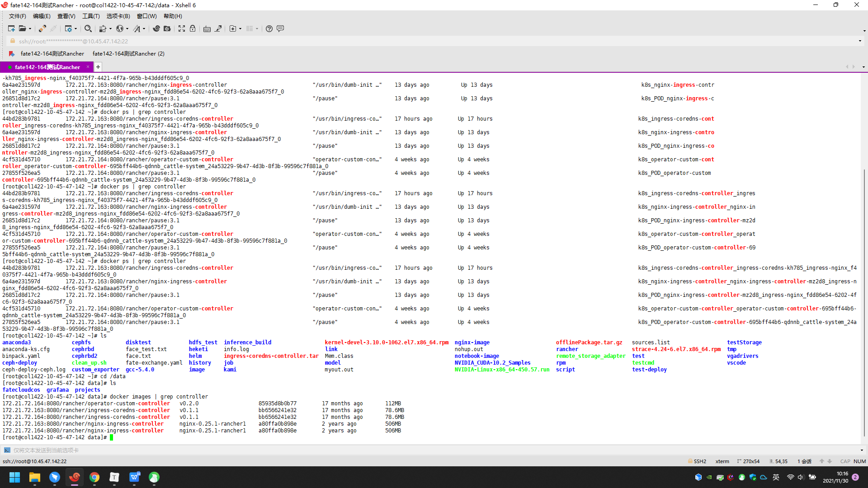Click the Xmanager toolbar icon
The width and height of the screenshot is (868, 488).
[x=167, y=28]
